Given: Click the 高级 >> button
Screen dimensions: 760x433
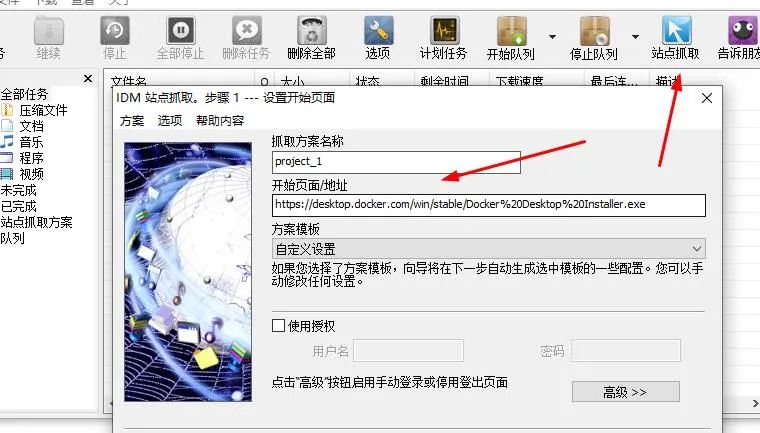Looking at the screenshot, I should (x=625, y=392).
